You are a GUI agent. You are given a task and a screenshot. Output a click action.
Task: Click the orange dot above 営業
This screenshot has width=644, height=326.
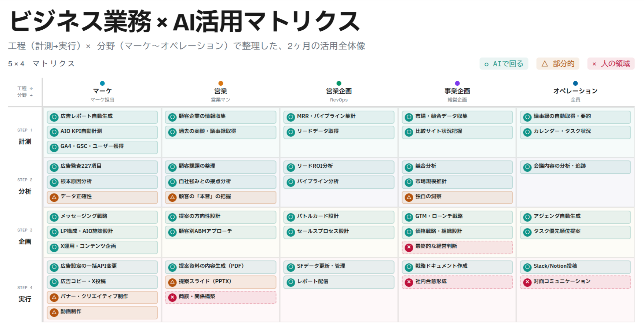[221, 84]
